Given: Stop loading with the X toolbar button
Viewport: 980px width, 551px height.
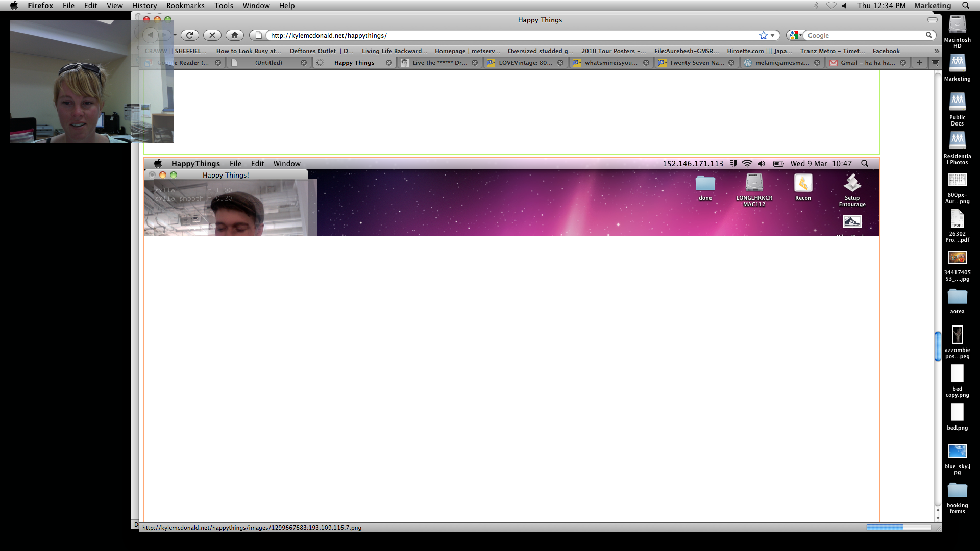Looking at the screenshot, I should click(x=212, y=35).
